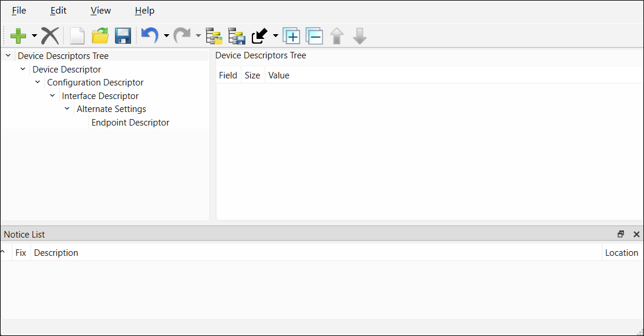Click the Description column header
The width and height of the screenshot is (644, 336).
click(x=56, y=253)
